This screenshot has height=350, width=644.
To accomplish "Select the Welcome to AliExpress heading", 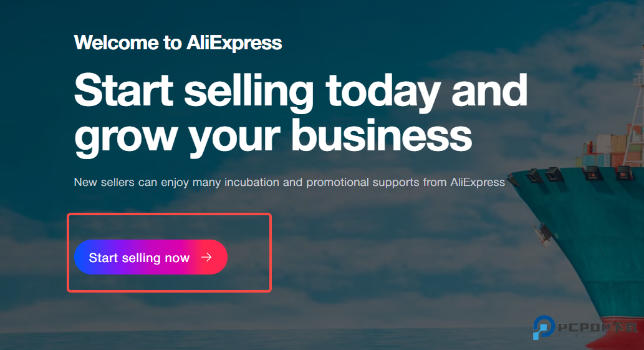I will pyautogui.click(x=178, y=42).
